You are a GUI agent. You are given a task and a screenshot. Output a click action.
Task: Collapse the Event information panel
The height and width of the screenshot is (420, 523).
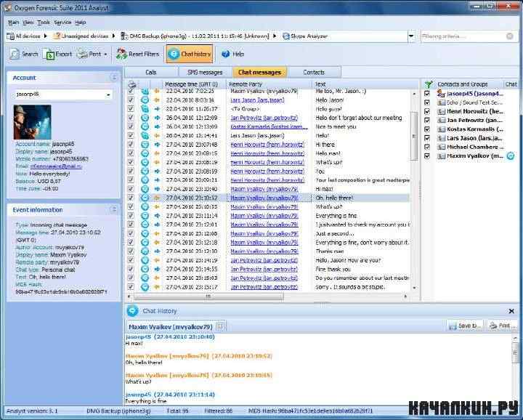pyautogui.click(x=114, y=210)
